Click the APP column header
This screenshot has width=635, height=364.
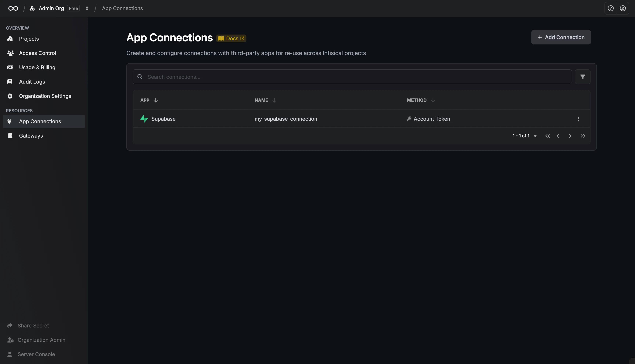(145, 100)
